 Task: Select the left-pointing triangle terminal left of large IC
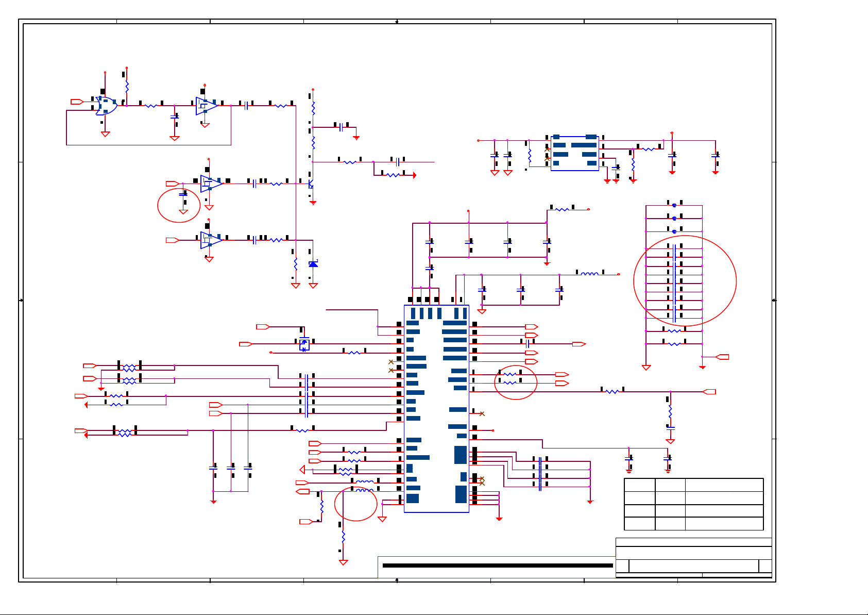(302, 470)
